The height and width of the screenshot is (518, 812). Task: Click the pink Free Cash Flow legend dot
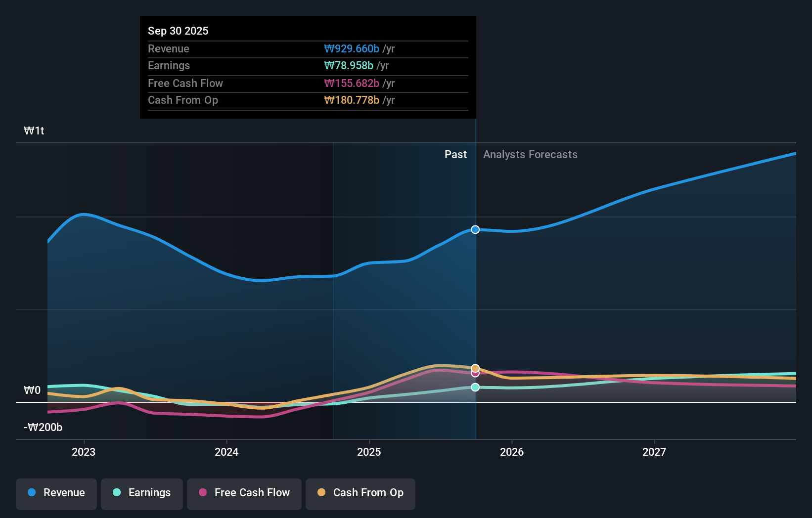(202, 493)
